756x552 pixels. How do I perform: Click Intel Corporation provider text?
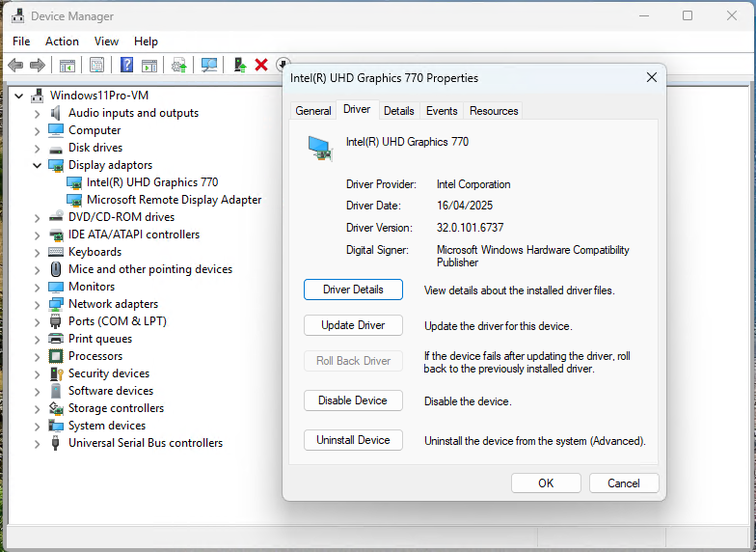click(x=473, y=184)
